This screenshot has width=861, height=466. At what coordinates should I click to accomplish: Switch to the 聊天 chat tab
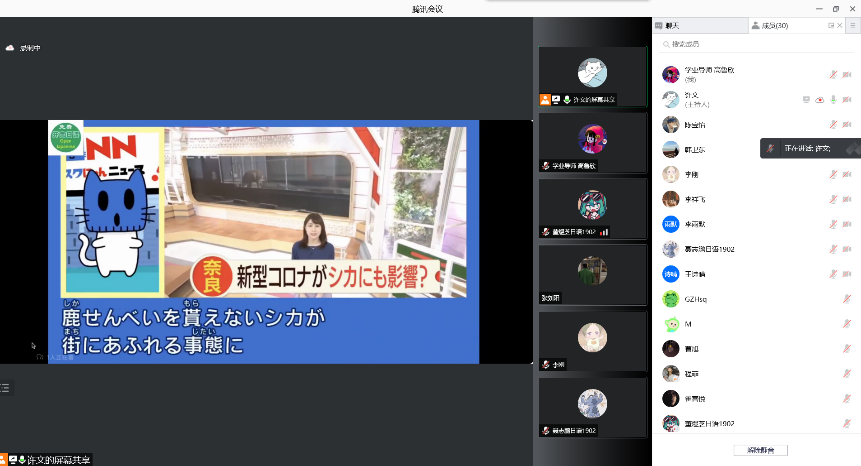click(x=667, y=26)
